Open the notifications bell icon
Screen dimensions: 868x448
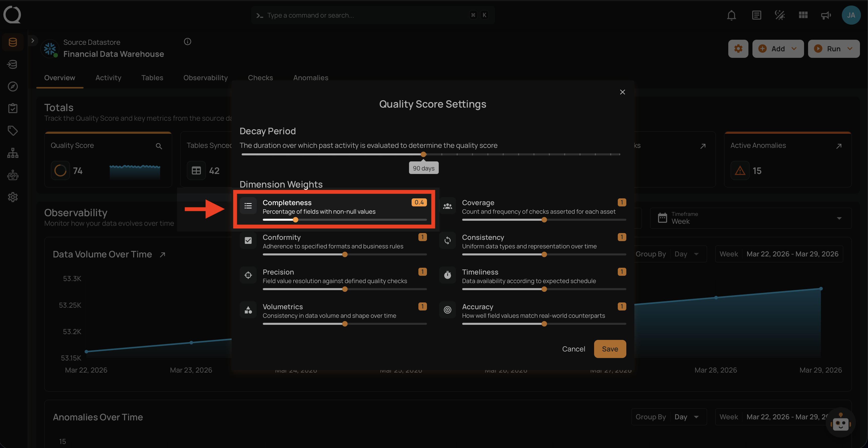tap(731, 15)
